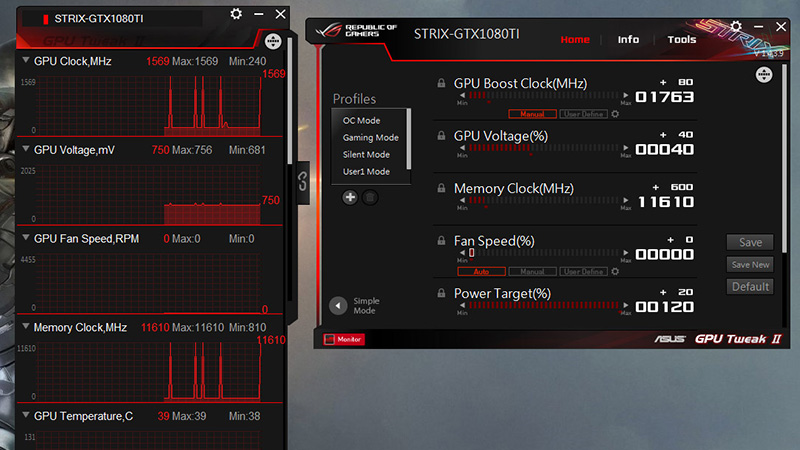Toggle lock for Memory Clock
Viewport: 800px width, 450px height.
click(441, 188)
